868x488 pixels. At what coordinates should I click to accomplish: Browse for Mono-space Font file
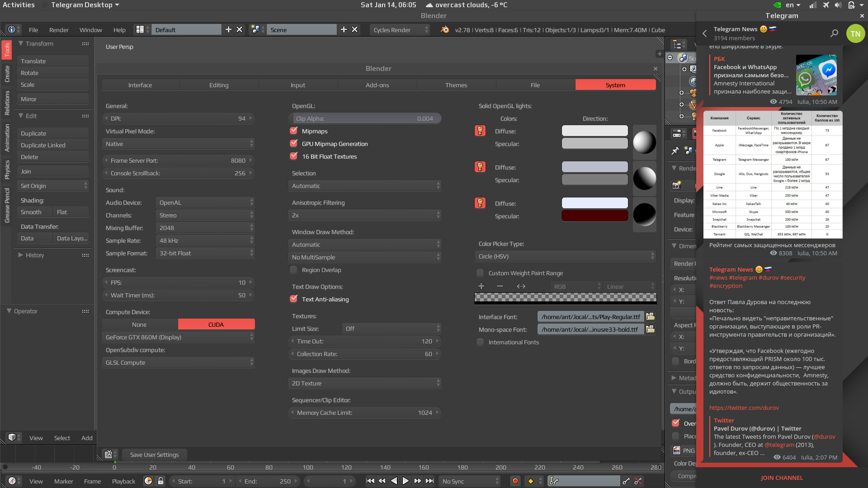pyautogui.click(x=650, y=329)
